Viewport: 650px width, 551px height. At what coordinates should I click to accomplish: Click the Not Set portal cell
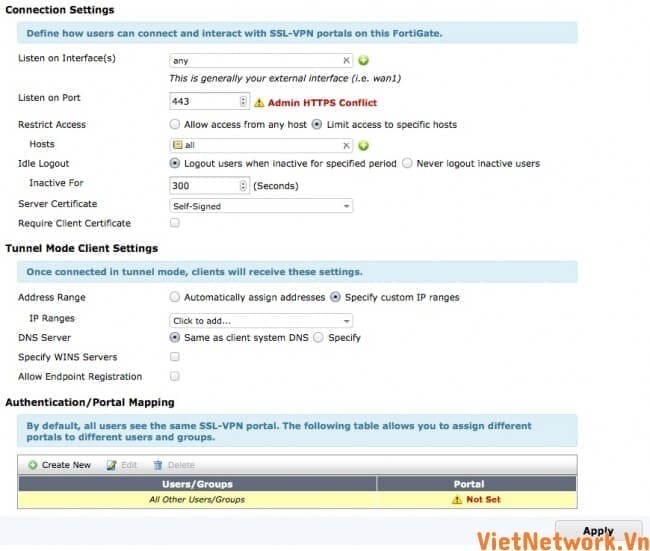coord(477,500)
